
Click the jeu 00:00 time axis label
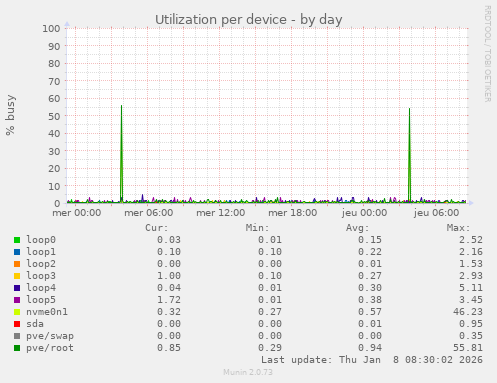(x=365, y=213)
